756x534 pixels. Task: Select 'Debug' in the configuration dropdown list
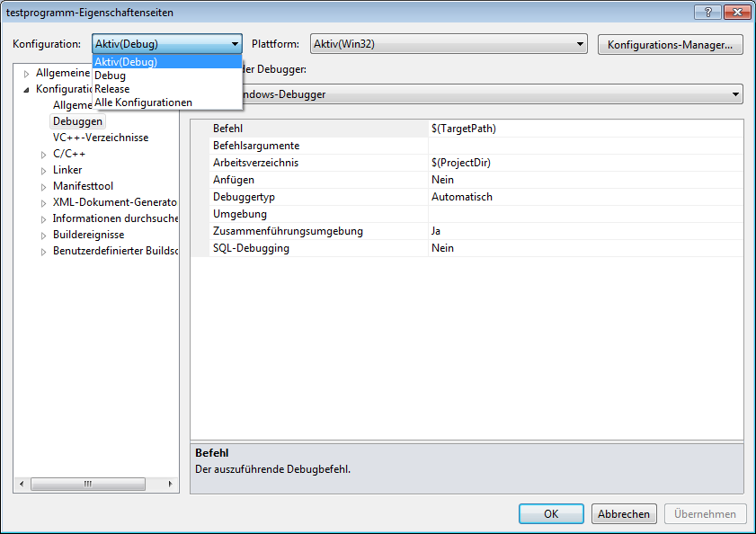(111, 76)
